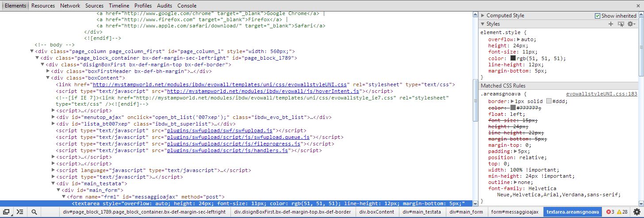Select the <!-- body --> comment node
644x218 pixels.
pos(54,45)
